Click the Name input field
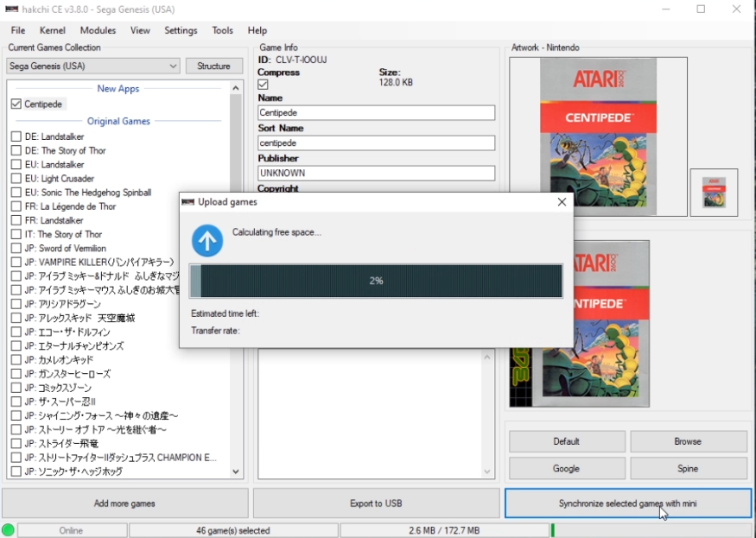This screenshot has width=756, height=538. coord(376,113)
